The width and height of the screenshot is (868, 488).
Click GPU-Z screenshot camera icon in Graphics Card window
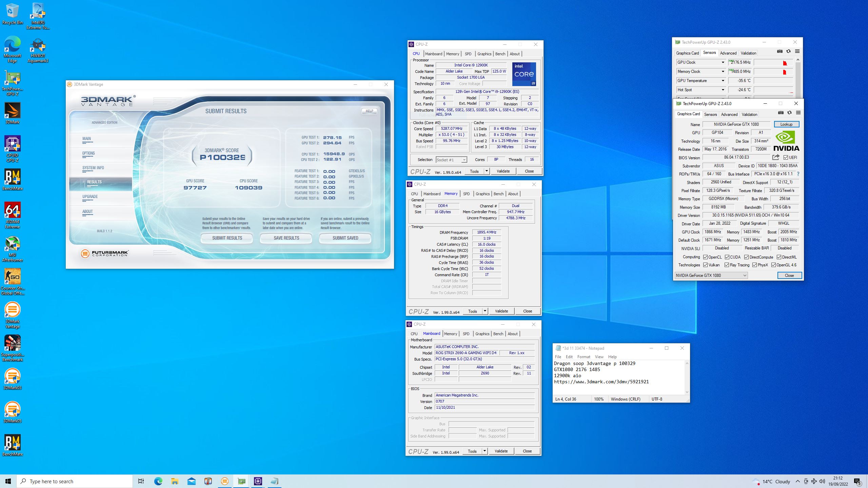[781, 113]
